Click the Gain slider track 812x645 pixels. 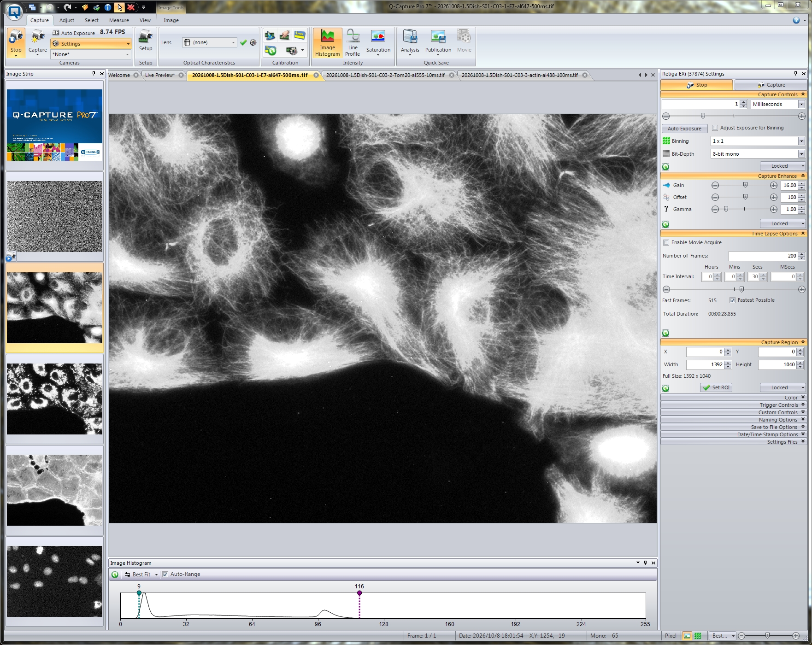[744, 185]
